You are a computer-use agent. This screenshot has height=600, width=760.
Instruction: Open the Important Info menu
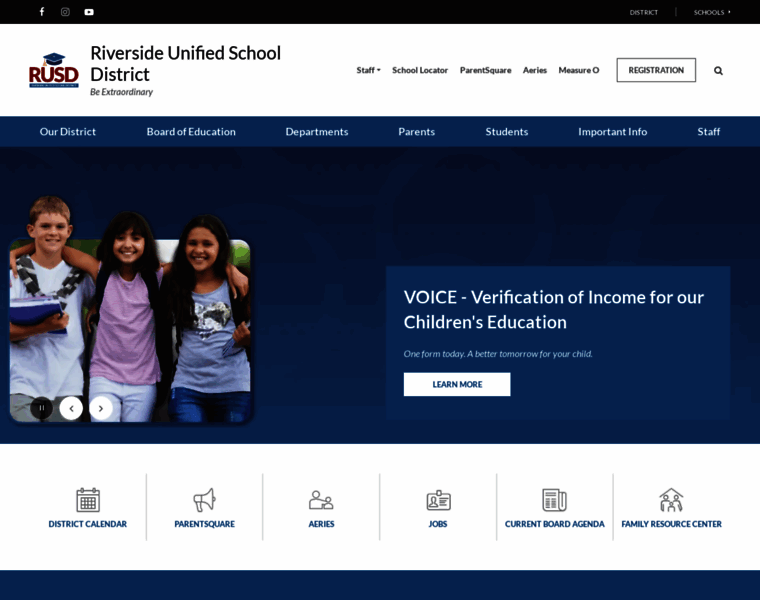pos(612,132)
